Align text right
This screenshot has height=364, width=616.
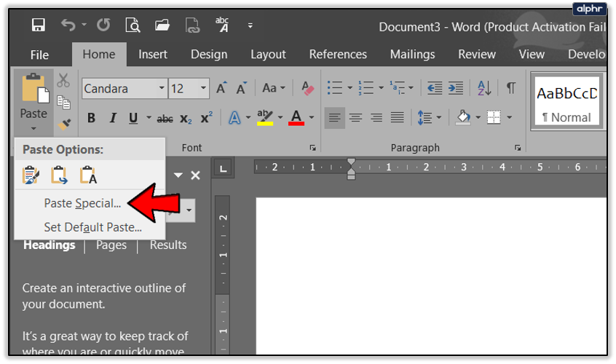(x=376, y=118)
